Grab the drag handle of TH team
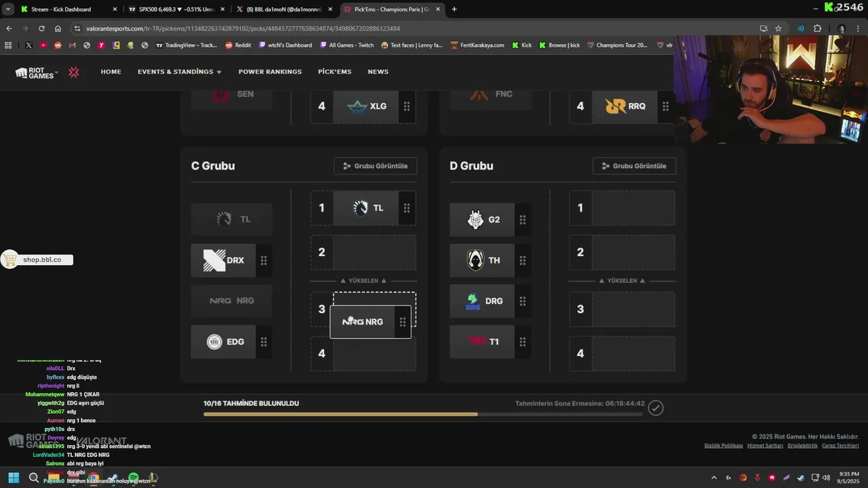This screenshot has height=488, width=868. pyautogui.click(x=523, y=260)
